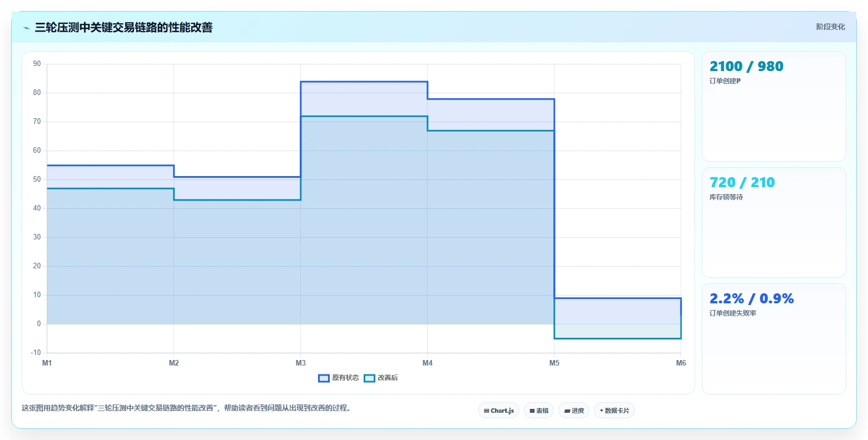This screenshot has width=868, height=440.
Task: Click the M5 axis label
Action: click(554, 363)
